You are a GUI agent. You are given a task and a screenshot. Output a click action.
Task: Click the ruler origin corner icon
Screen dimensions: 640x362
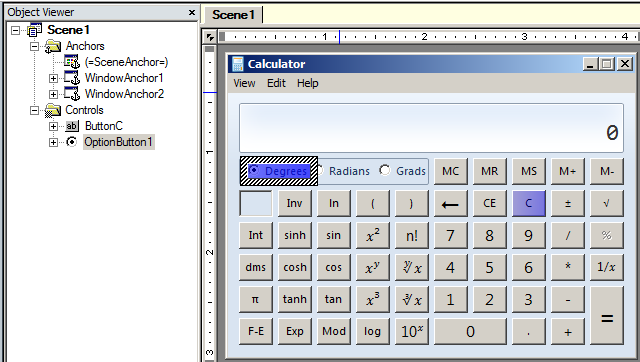pyautogui.click(x=210, y=37)
